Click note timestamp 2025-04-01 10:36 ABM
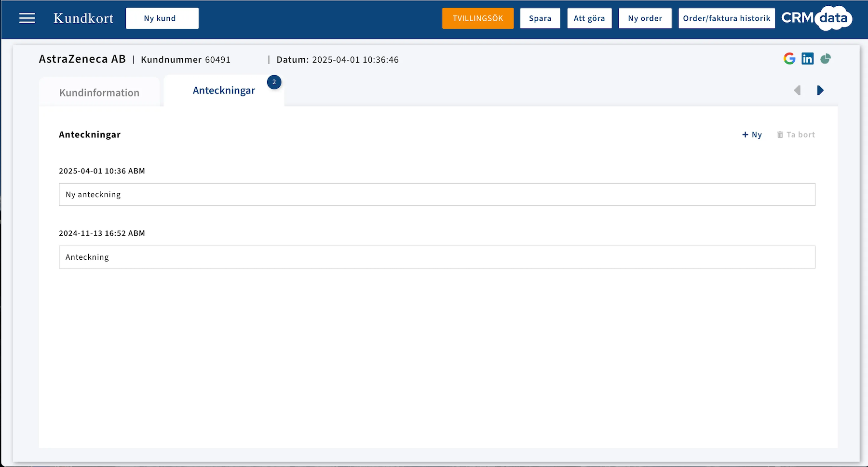The image size is (868, 467). pos(102,171)
